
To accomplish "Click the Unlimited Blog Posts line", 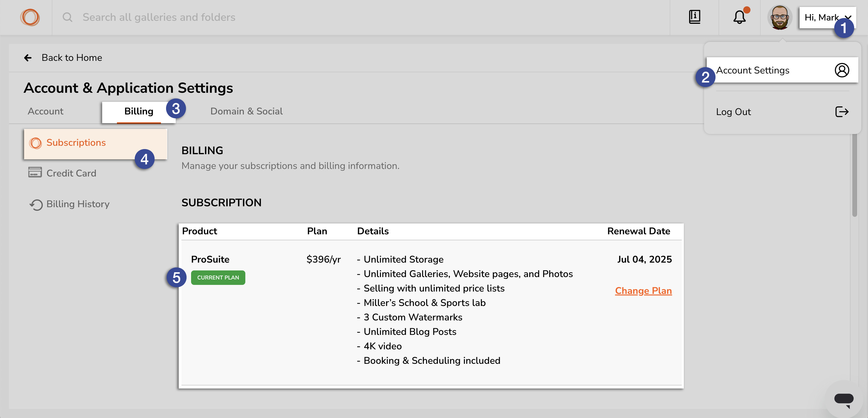I will [406, 332].
